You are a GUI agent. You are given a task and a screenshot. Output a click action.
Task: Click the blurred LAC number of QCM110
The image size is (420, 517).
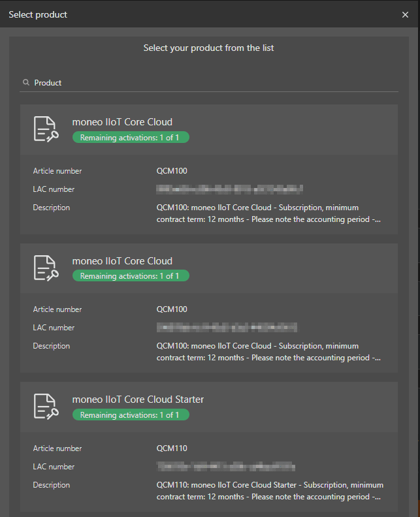(226, 466)
